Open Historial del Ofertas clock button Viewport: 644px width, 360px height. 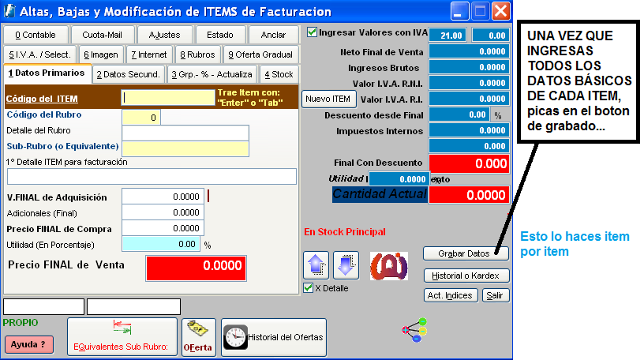274,337
